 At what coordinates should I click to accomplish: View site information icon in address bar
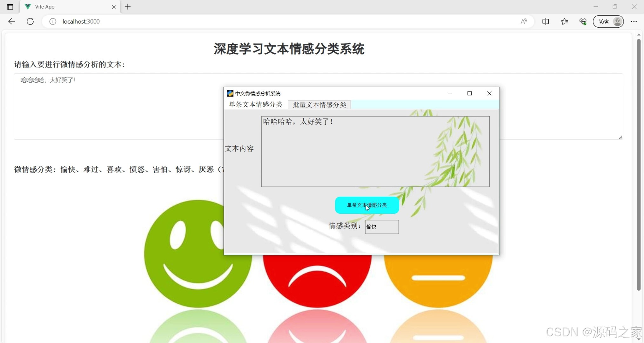(x=53, y=21)
